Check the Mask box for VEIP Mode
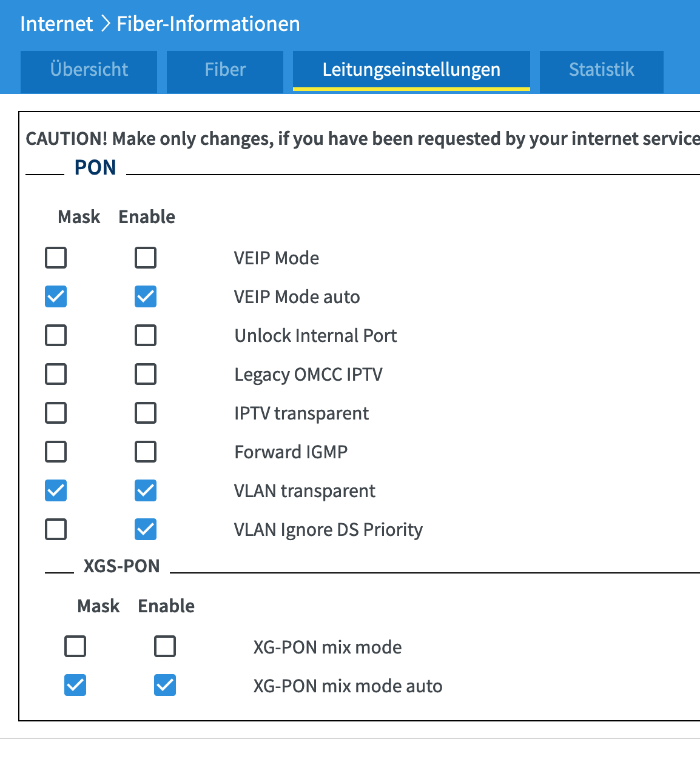 (x=56, y=258)
